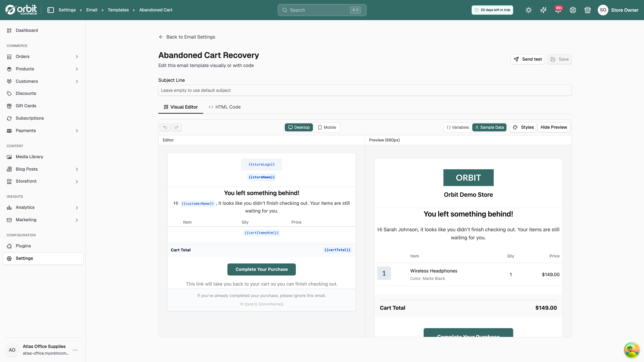Toggle the sidebar panel icon in header

tap(51, 10)
